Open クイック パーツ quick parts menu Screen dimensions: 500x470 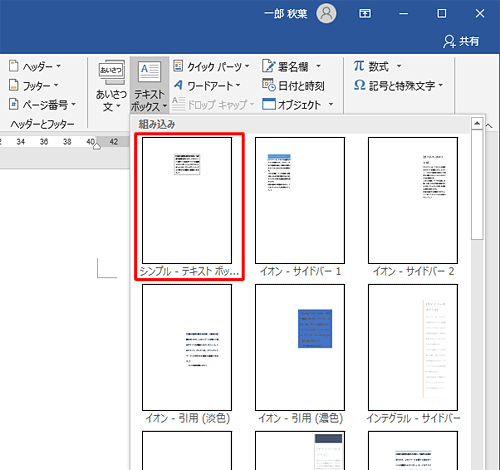pos(211,66)
